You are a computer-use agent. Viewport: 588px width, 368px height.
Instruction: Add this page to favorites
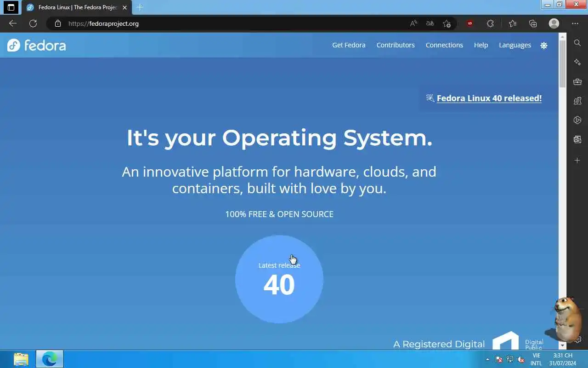click(447, 23)
